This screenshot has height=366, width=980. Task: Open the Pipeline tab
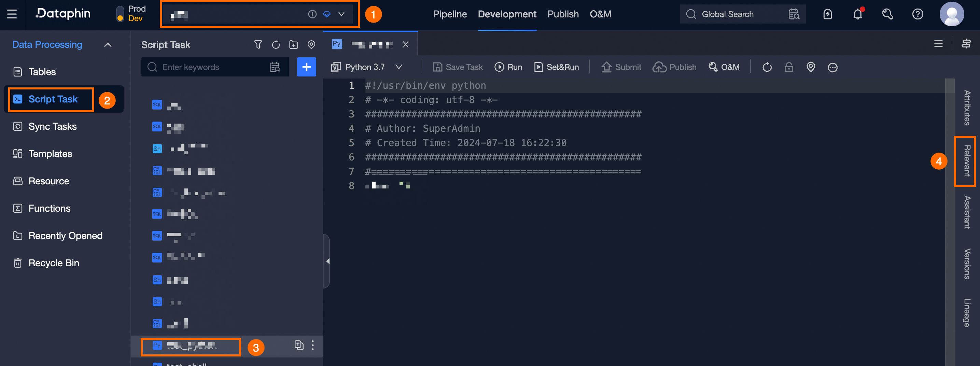pos(450,14)
